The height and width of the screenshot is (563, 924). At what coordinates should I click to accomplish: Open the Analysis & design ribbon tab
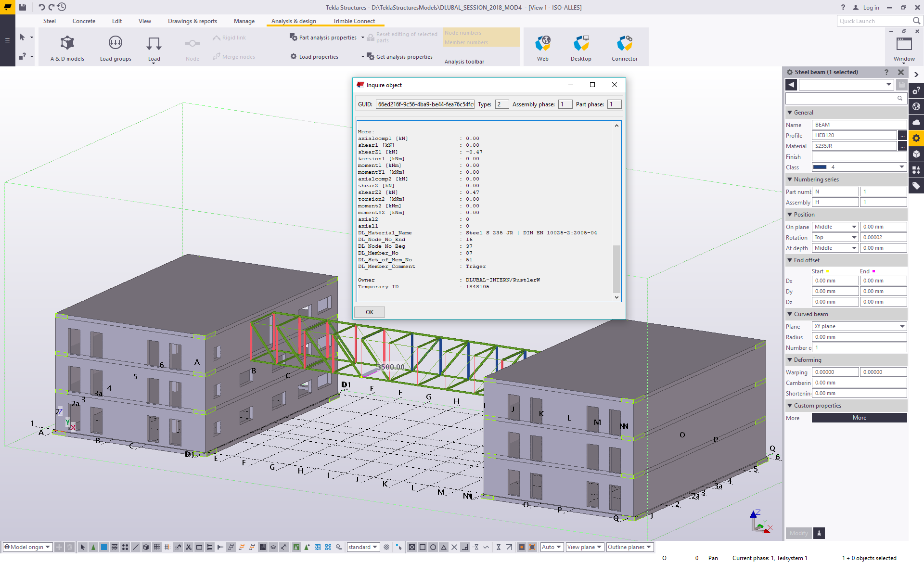pos(294,21)
